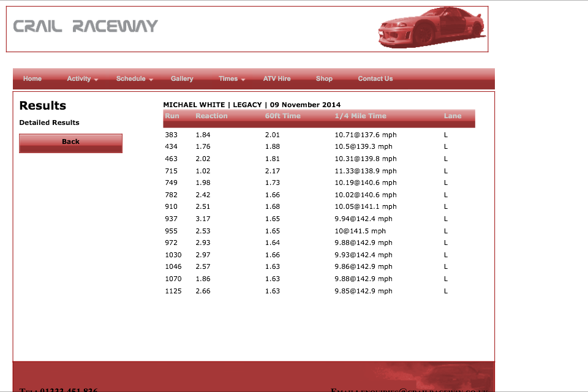The width and height of the screenshot is (588, 392).
Task: Select run number 1046
Action: (x=173, y=266)
